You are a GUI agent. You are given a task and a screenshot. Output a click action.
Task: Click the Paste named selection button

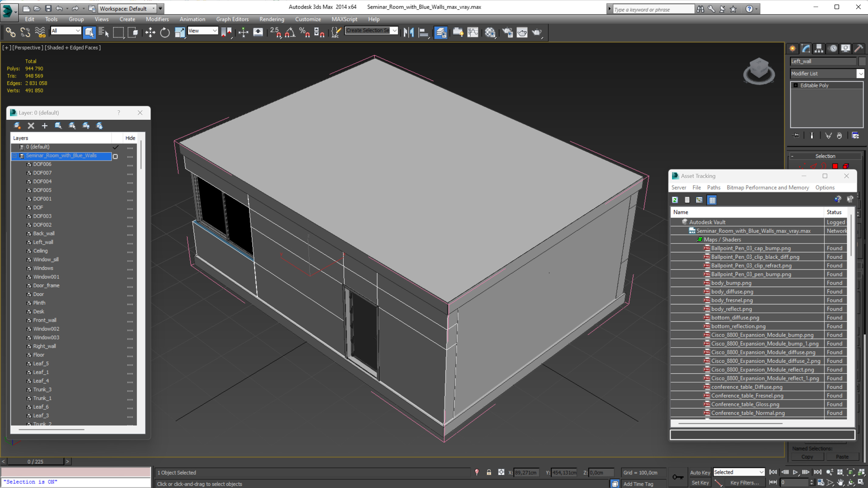tap(842, 457)
